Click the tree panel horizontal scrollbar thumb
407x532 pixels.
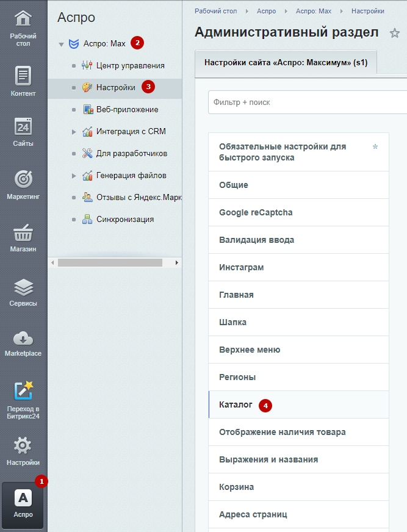click(x=110, y=262)
